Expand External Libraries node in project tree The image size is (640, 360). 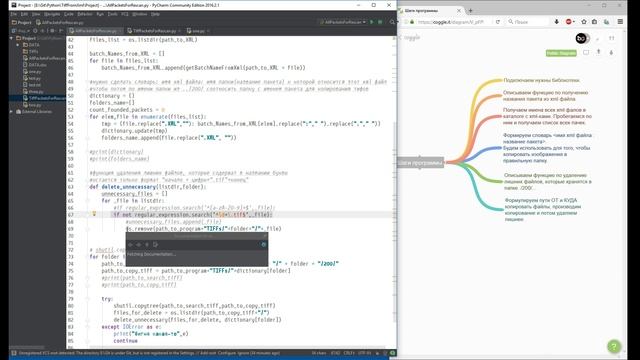click(x=11, y=111)
